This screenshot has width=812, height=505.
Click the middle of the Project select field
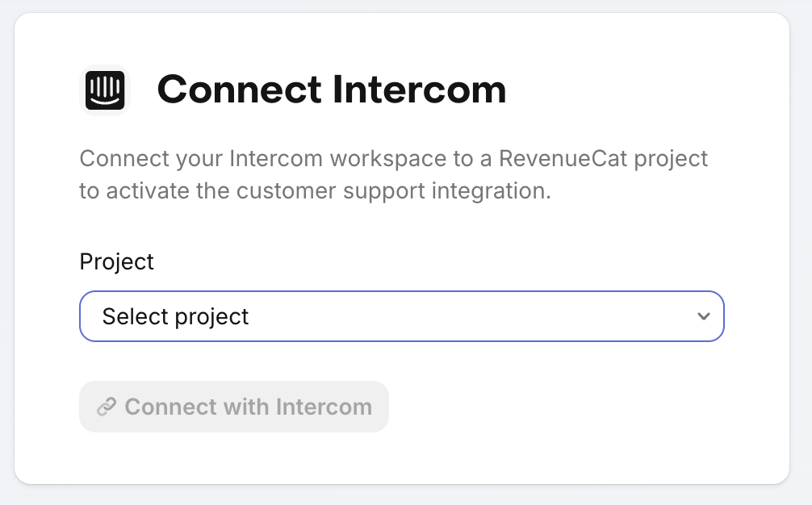pyautogui.click(x=401, y=316)
